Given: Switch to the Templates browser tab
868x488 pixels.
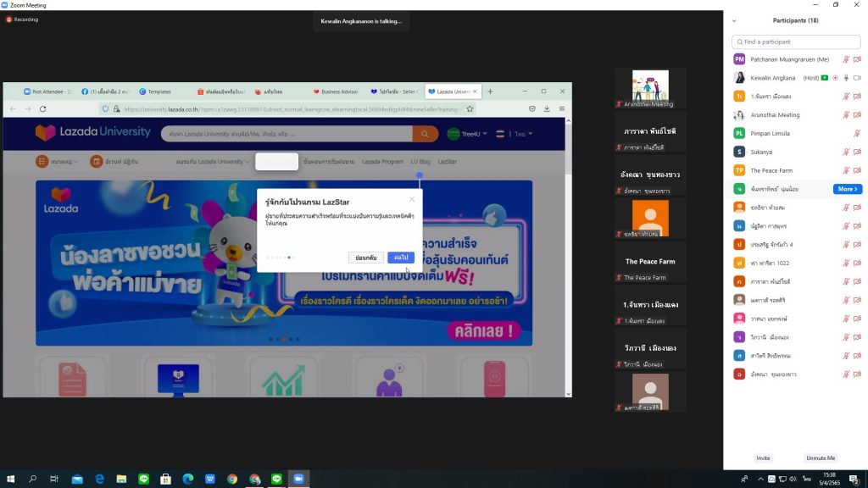Looking at the screenshot, I should [x=156, y=91].
